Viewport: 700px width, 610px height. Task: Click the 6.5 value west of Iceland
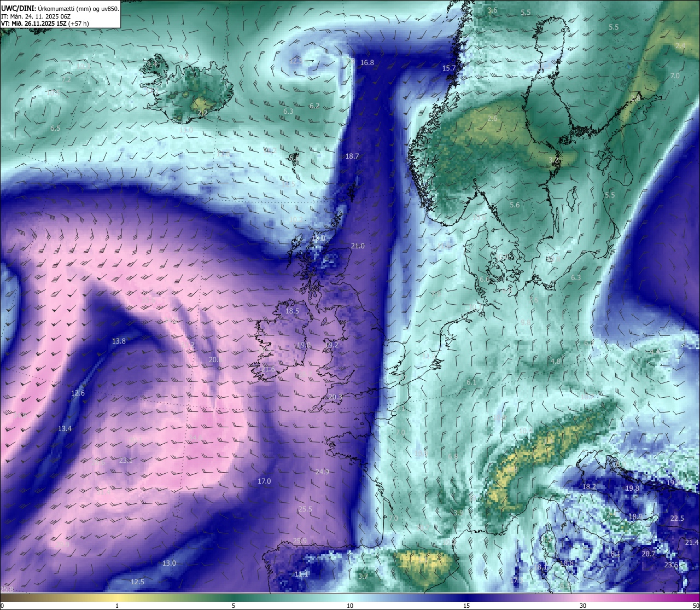pyautogui.click(x=55, y=129)
